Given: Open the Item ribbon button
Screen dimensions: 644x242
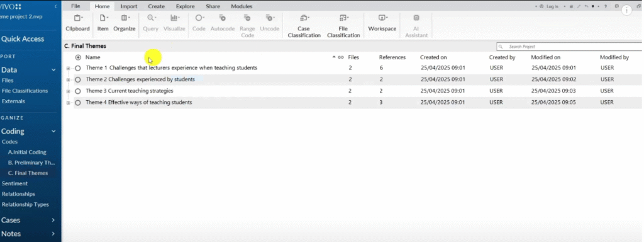Looking at the screenshot, I should (x=103, y=23).
